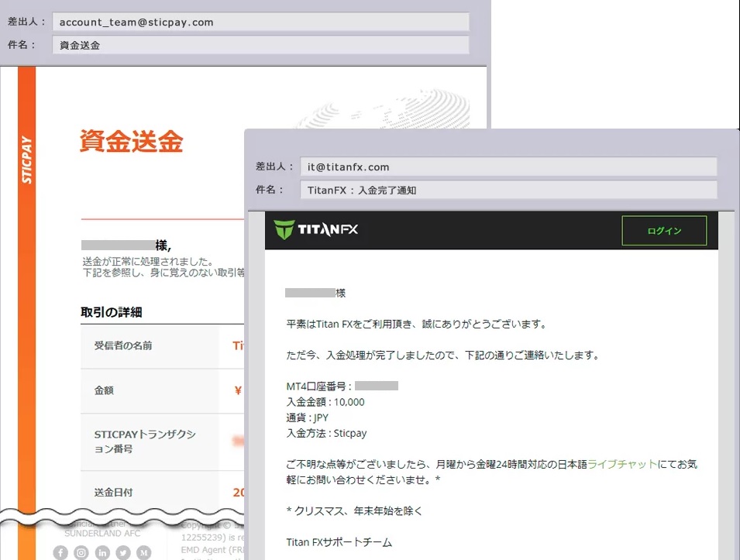Open the ライブチャット link

tap(622, 464)
